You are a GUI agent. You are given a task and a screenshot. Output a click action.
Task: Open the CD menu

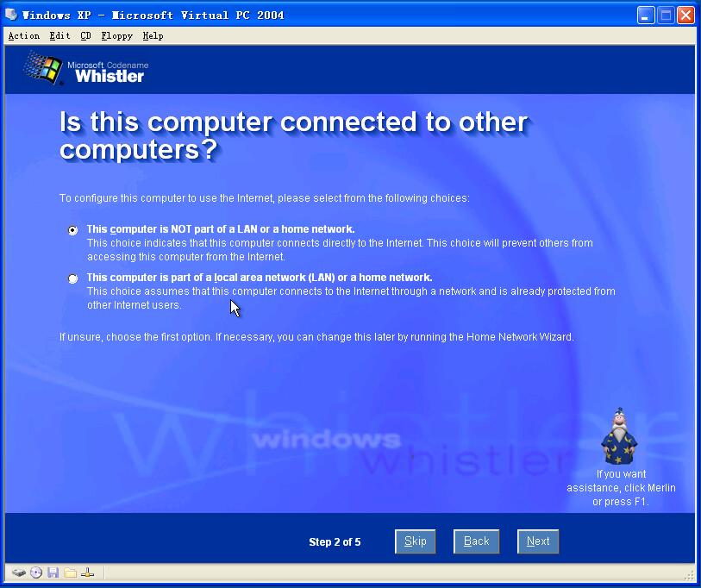click(x=85, y=35)
